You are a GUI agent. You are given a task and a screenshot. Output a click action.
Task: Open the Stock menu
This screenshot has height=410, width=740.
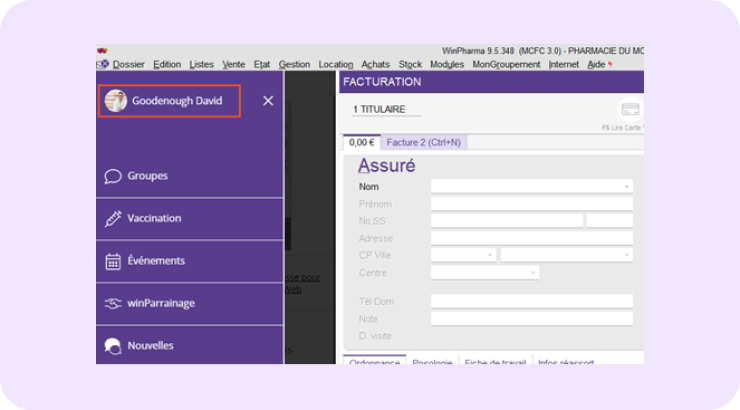tap(410, 64)
